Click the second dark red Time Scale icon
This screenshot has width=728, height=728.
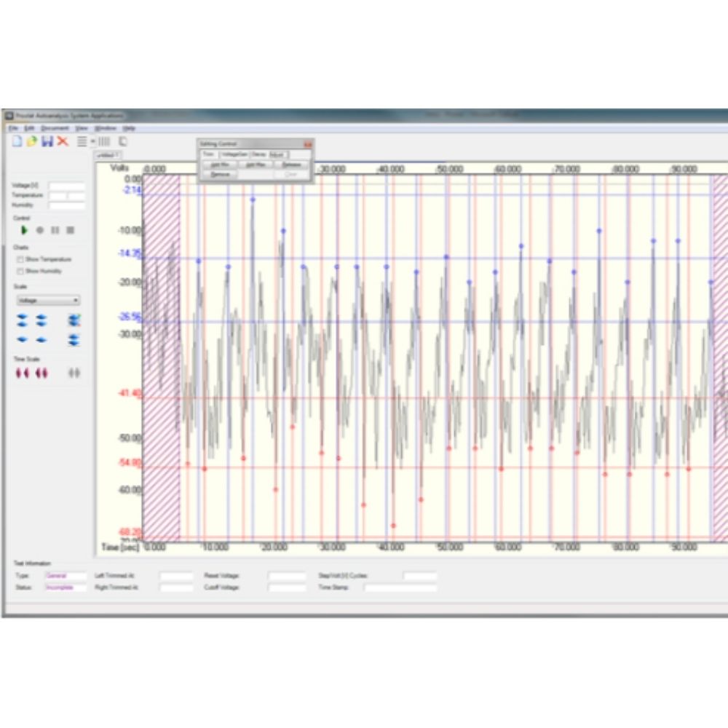click(x=41, y=373)
